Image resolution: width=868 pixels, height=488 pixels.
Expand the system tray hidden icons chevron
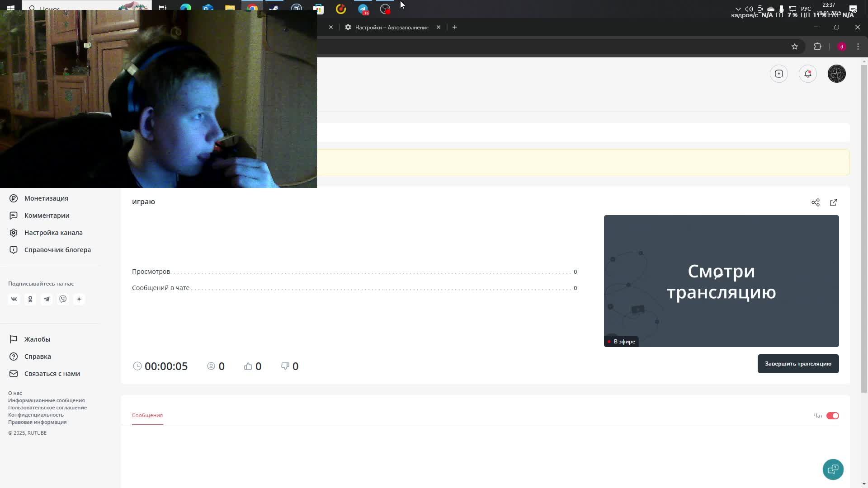(738, 9)
